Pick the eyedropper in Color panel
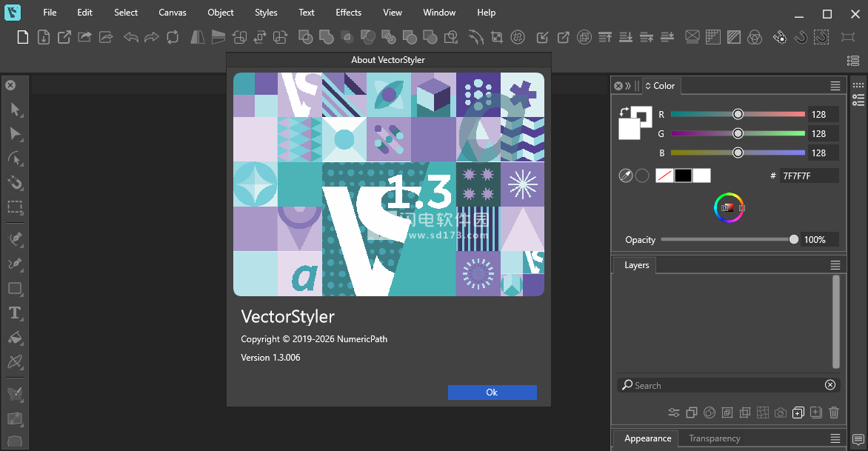This screenshot has width=868, height=451. click(626, 176)
